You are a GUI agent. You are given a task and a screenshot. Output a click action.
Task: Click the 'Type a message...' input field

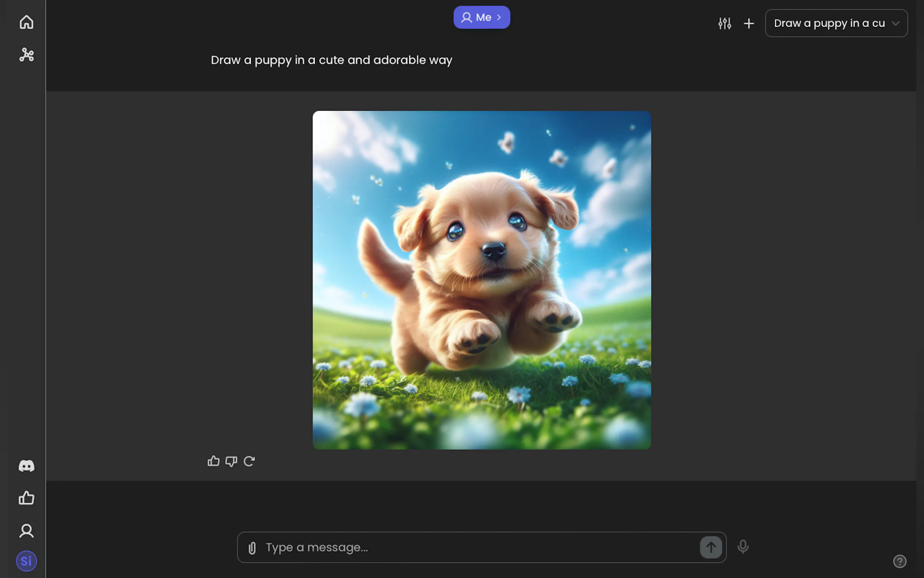pyautogui.click(x=478, y=547)
